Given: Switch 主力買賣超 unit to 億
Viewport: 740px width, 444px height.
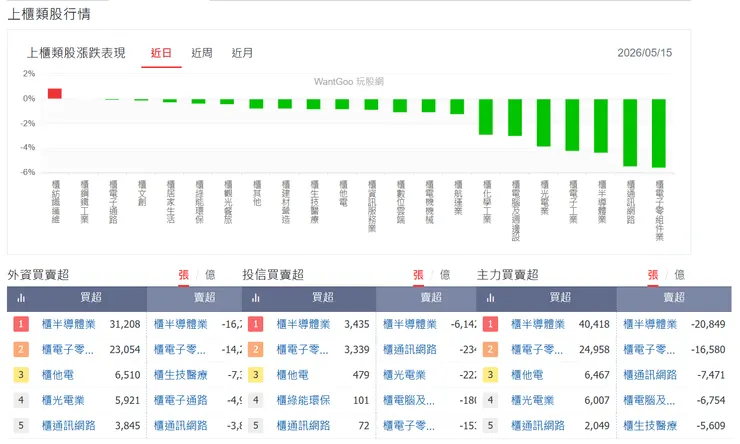Looking at the screenshot, I should click(x=679, y=275).
